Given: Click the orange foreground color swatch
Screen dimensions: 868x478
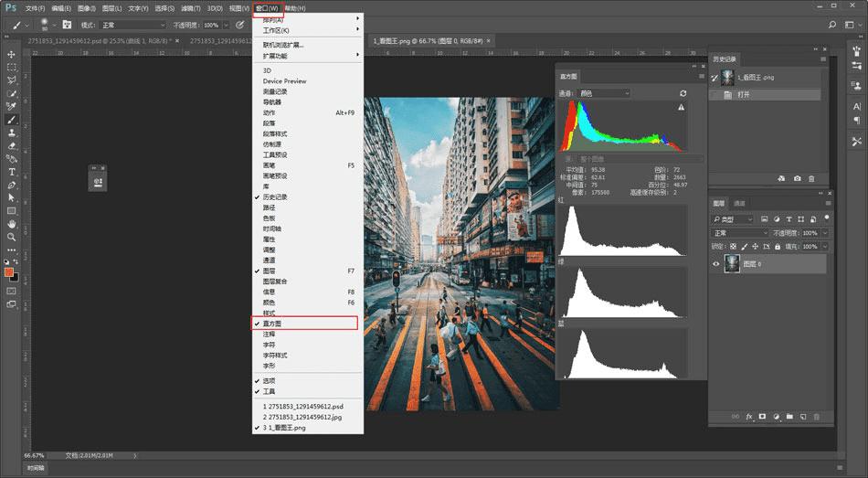Looking at the screenshot, I should tap(9, 271).
